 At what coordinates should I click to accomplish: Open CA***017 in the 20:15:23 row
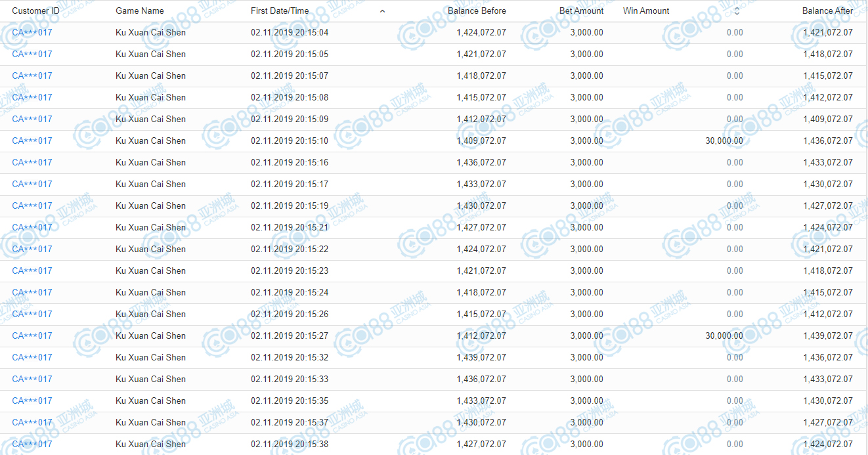[32, 271]
